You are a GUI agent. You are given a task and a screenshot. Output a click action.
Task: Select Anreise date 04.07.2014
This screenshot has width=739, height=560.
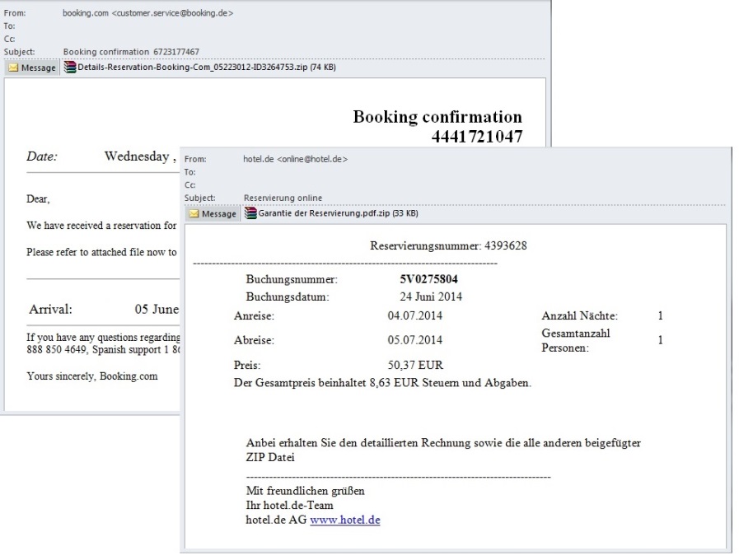point(414,315)
